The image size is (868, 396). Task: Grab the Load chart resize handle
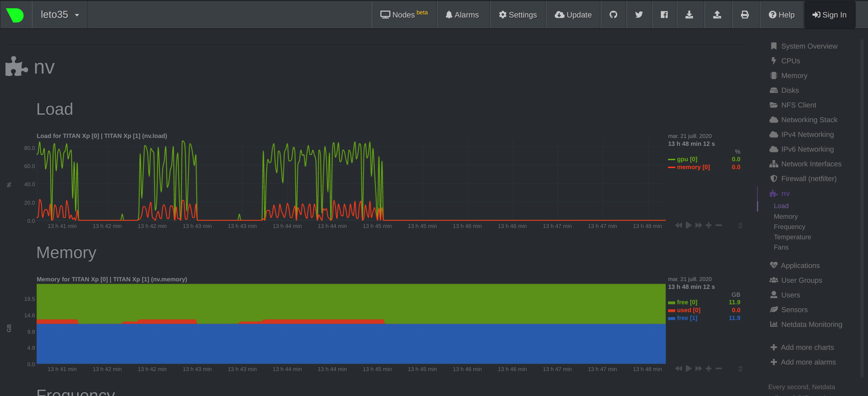click(x=740, y=226)
